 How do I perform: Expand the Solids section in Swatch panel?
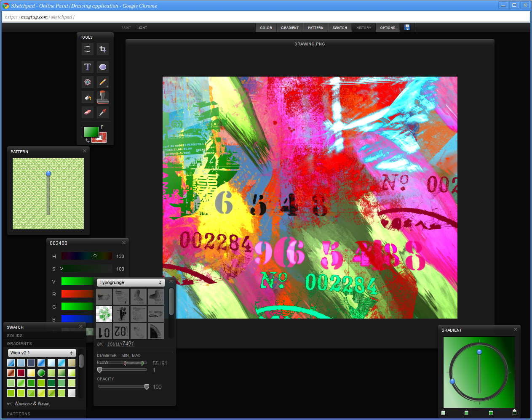(x=15, y=335)
